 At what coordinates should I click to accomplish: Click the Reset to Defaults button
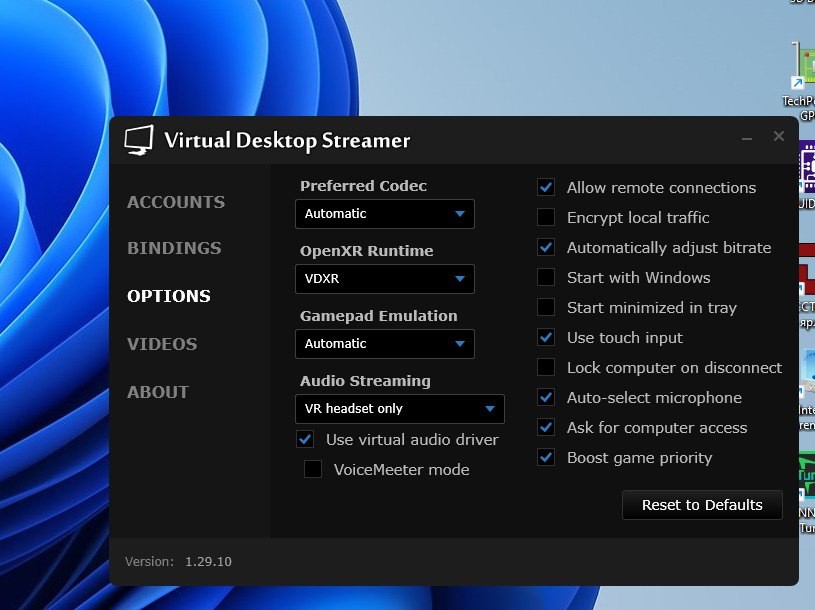click(x=702, y=505)
